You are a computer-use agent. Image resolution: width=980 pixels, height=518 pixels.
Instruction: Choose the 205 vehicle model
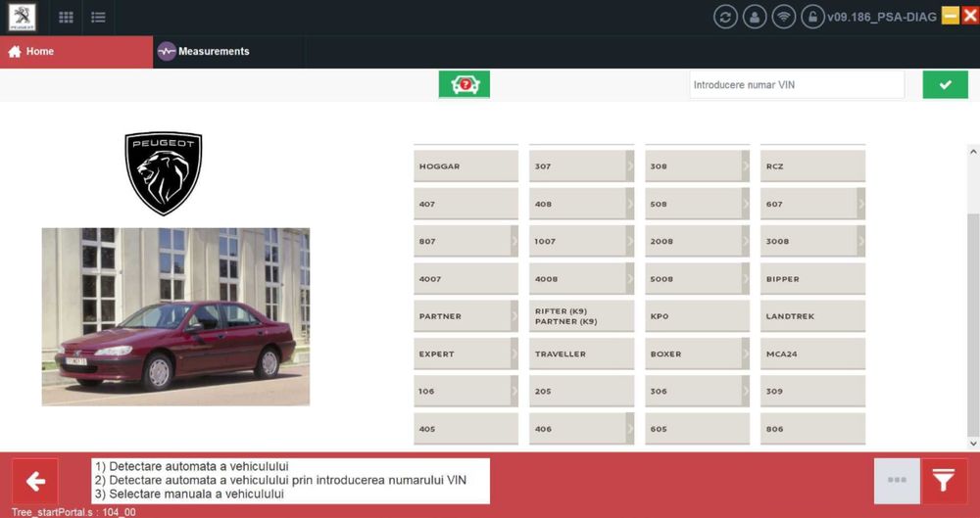[581, 391]
